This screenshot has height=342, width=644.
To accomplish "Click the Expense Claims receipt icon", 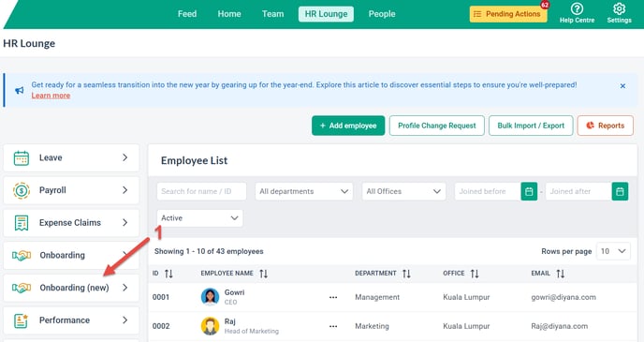I will coord(21,223).
